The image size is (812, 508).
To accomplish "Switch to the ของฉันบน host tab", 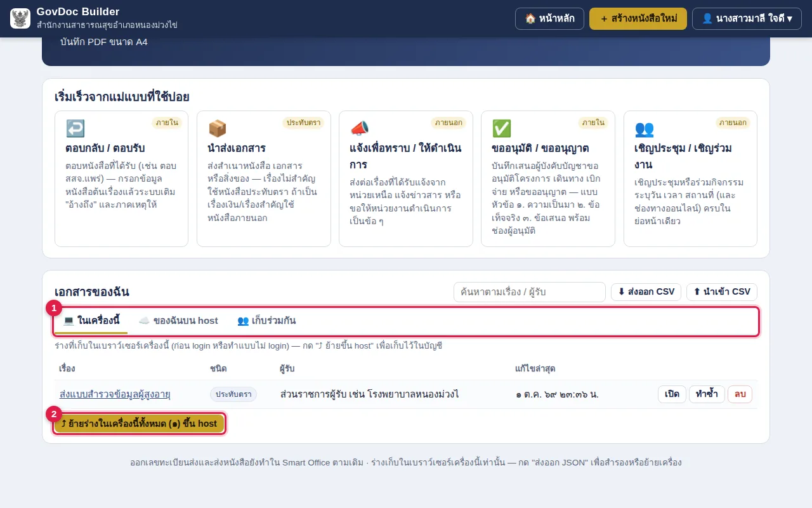I will (178, 321).
